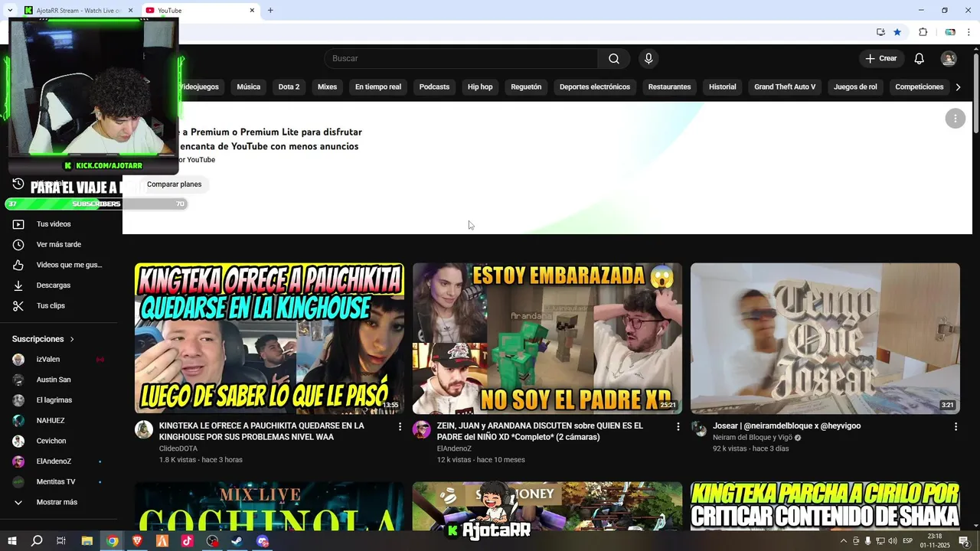This screenshot has height=551, width=980.
Task: Bookmark this page with the star icon
Action: [x=897, y=32]
